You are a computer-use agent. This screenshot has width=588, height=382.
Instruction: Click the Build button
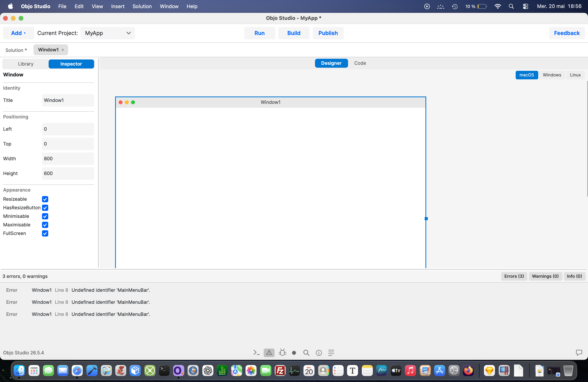point(294,33)
